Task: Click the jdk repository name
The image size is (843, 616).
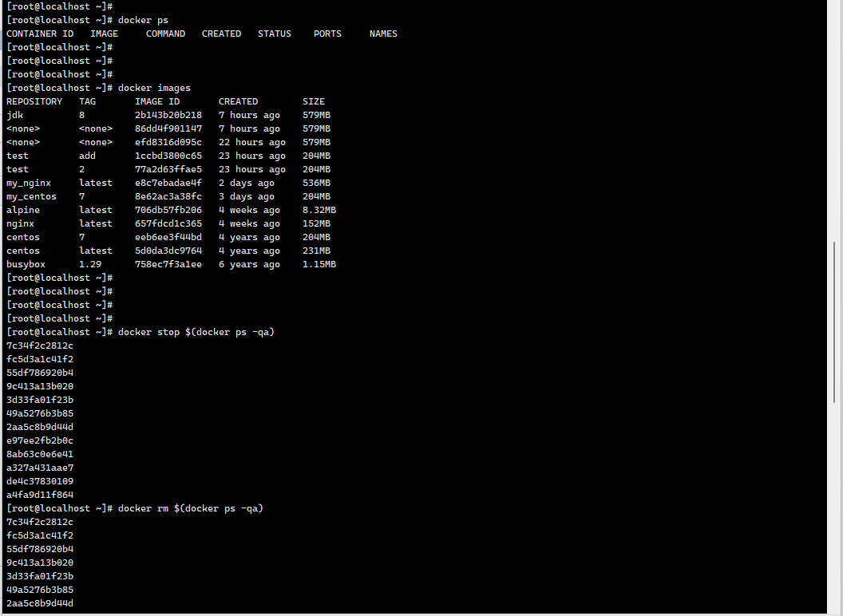Action: click(x=14, y=115)
